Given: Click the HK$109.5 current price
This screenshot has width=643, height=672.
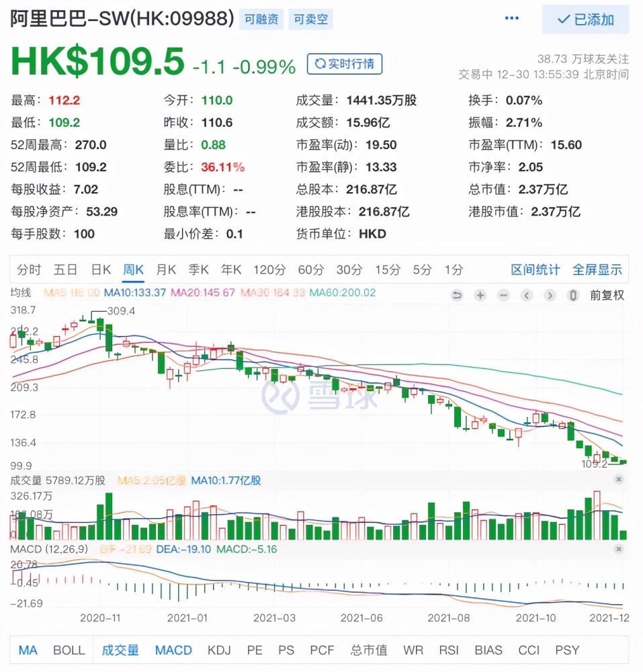Looking at the screenshot, I should tap(97, 61).
